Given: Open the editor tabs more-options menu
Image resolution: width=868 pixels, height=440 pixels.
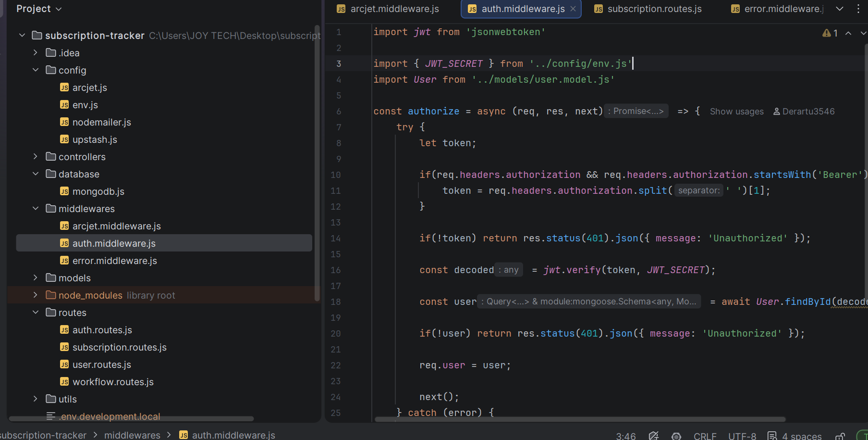Looking at the screenshot, I should point(858,9).
